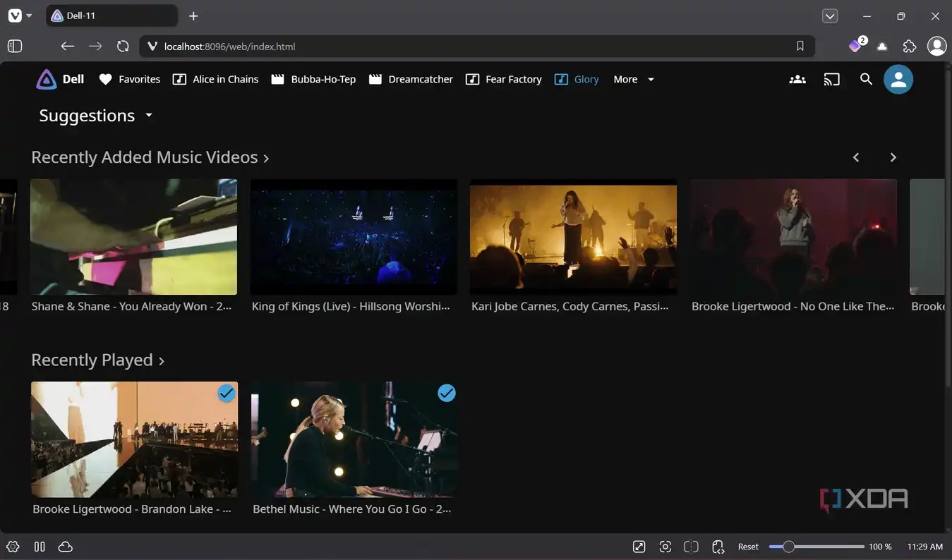952x560 pixels.
Task: Click the title "Brooke Ligertwood - No One Like The..."
Action: coord(793,306)
